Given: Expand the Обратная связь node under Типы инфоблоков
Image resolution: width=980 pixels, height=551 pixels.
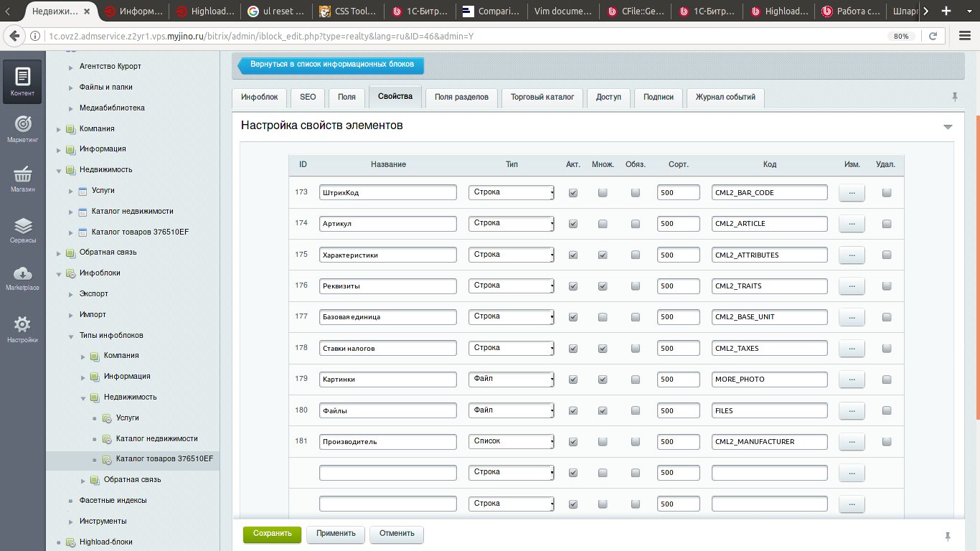Looking at the screenshot, I should [x=83, y=480].
